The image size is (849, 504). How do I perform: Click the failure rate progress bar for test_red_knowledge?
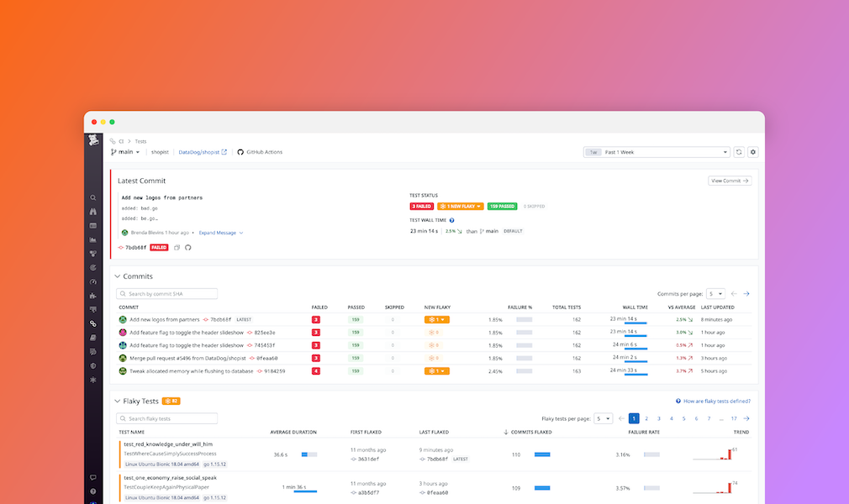[x=653, y=454]
